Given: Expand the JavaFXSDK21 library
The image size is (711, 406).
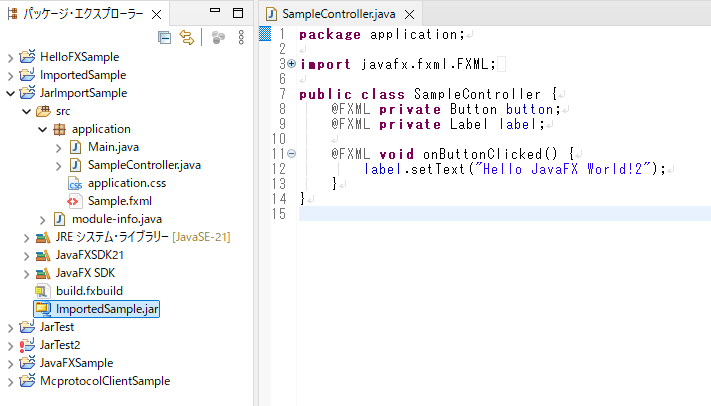Looking at the screenshot, I should [x=26, y=256].
